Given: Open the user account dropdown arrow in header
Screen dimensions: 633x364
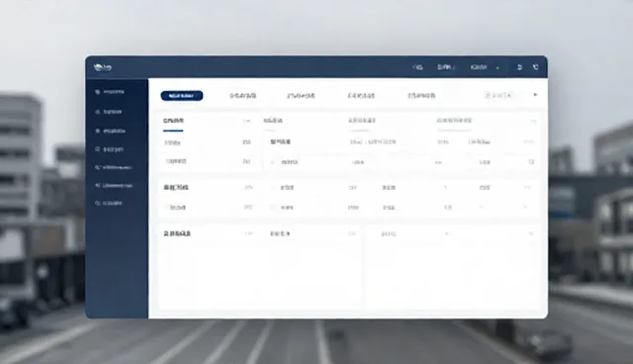Looking at the screenshot, I should pyautogui.click(x=497, y=68).
